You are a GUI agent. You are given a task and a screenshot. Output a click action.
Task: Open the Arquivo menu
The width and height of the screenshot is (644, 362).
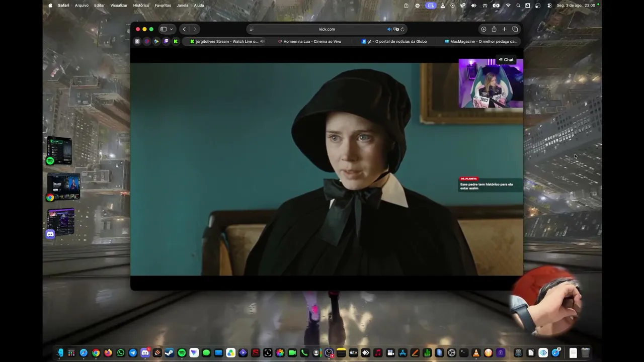(x=82, y=6)
